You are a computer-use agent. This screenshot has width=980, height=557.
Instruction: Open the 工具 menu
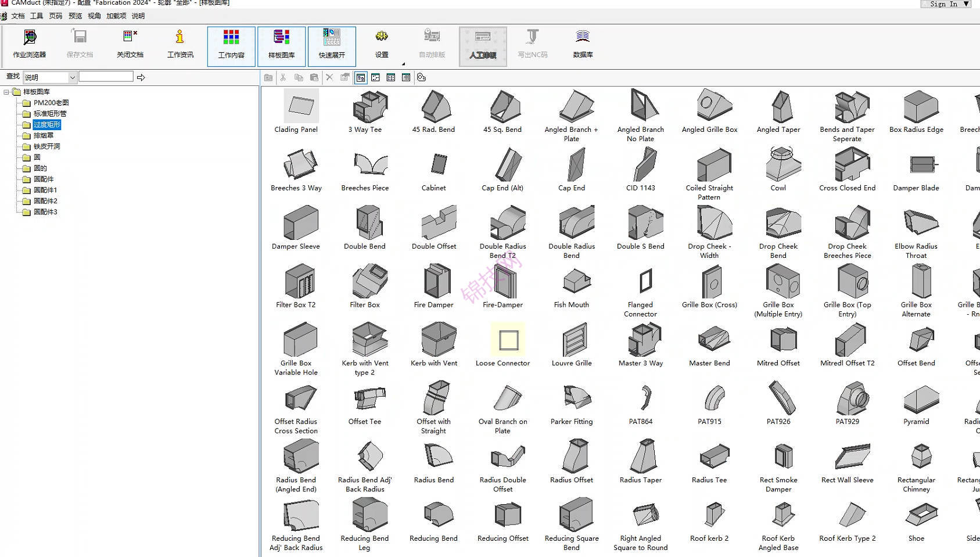tap(37, 16)
